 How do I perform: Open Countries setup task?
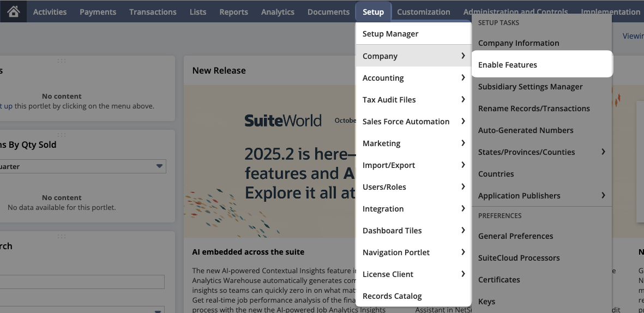(x=541, y=173)
